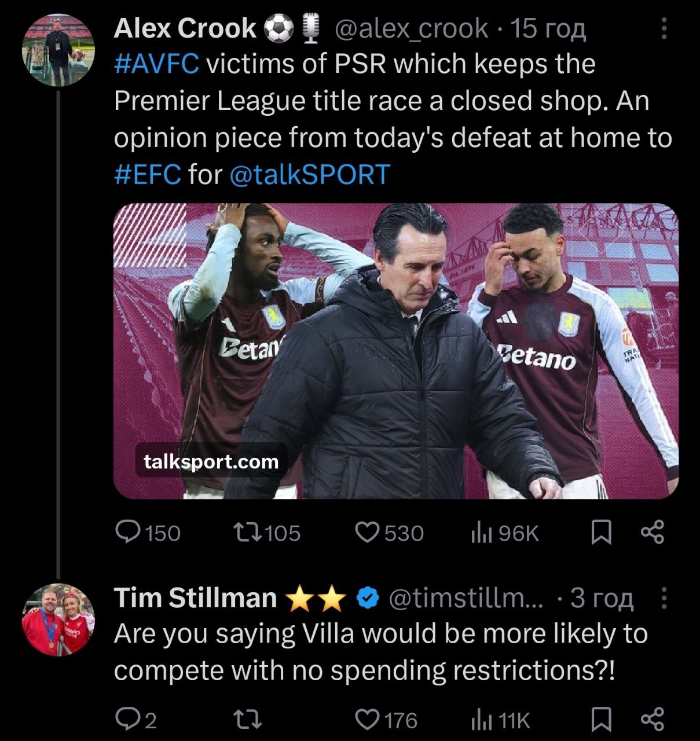The width and height of the screenshot is (700, 741).
Task: Share Tim Stillman's reply
Action: [653, 720]
